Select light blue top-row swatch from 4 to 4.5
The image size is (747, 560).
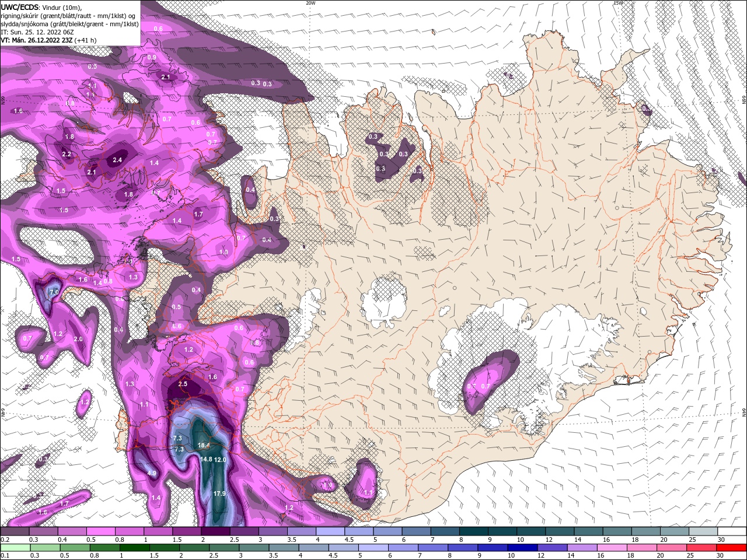pyautogui.click(x=330, y=531)
